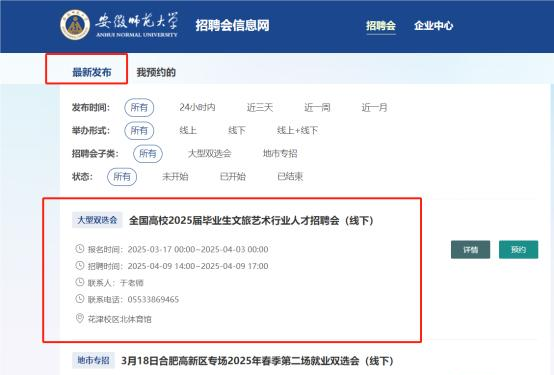Click the 联系人 name text

(x=131, y=283)
